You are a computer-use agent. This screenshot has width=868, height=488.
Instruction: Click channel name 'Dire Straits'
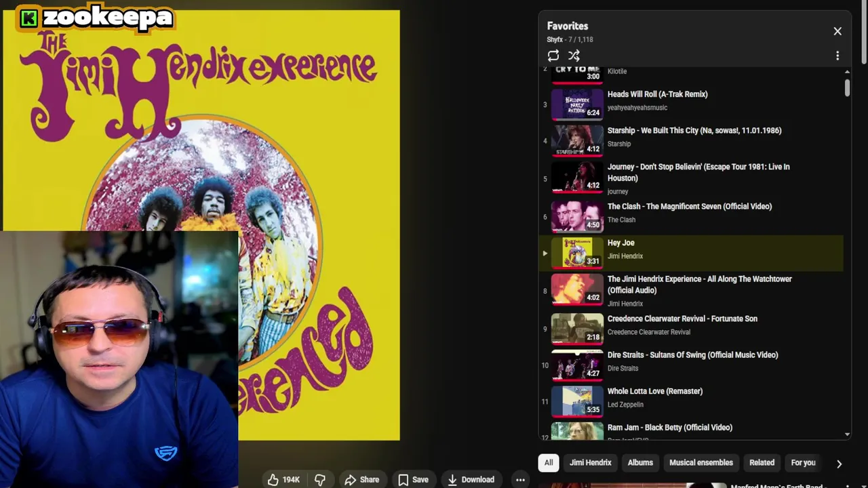[x=623, y=368]
